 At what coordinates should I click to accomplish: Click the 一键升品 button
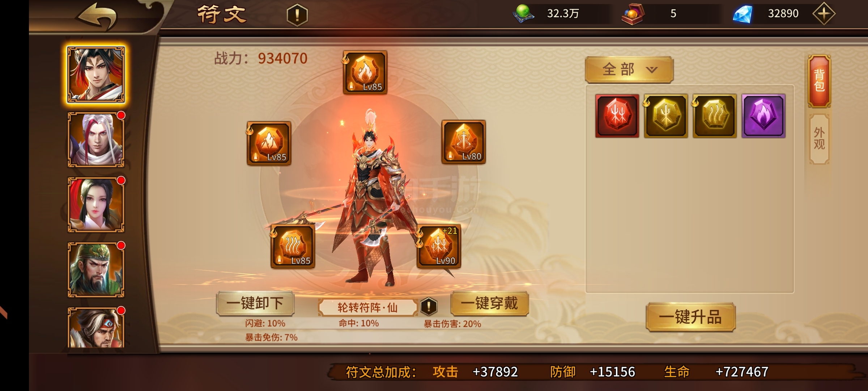(690, 317)
